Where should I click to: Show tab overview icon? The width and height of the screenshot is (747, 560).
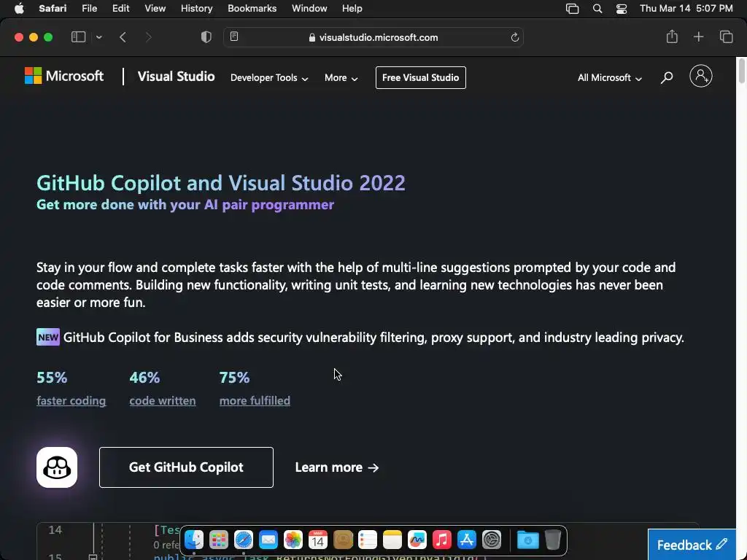click(x=726, y=36)
